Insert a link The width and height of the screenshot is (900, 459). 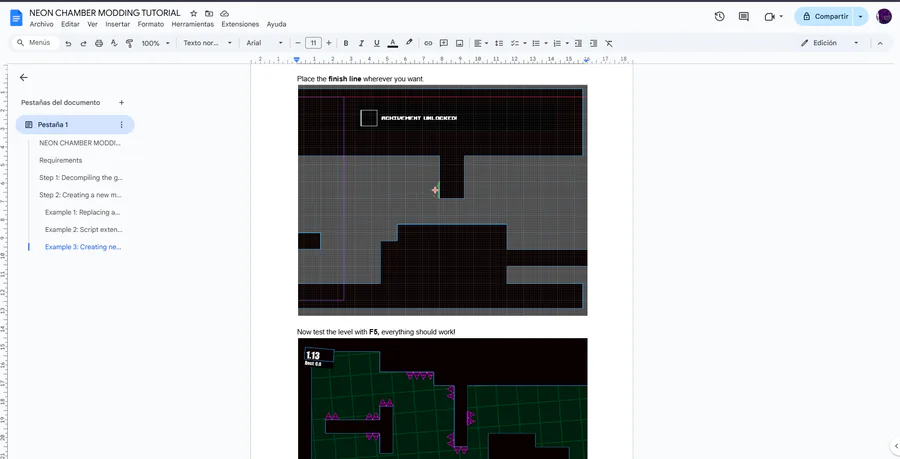point(428,43)
